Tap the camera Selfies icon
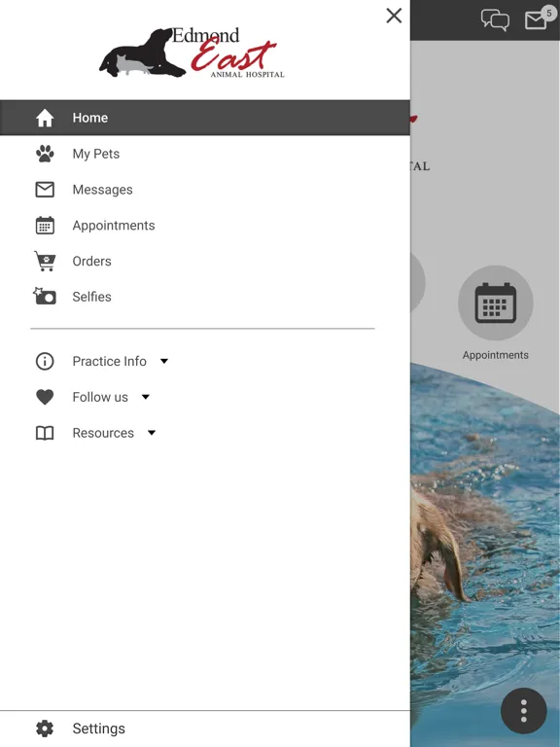Screen dimensions: 560x747 (x=45, y=297)
